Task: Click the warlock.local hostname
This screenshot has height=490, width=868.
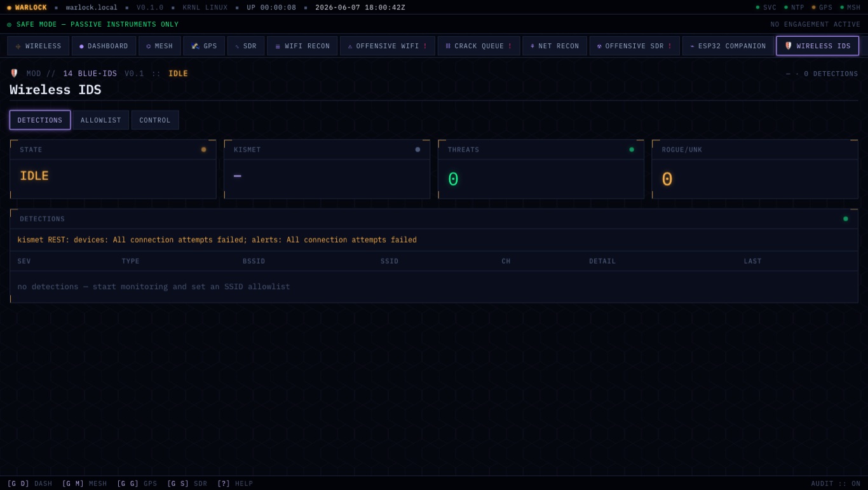Action: click(x=92, y=8)
